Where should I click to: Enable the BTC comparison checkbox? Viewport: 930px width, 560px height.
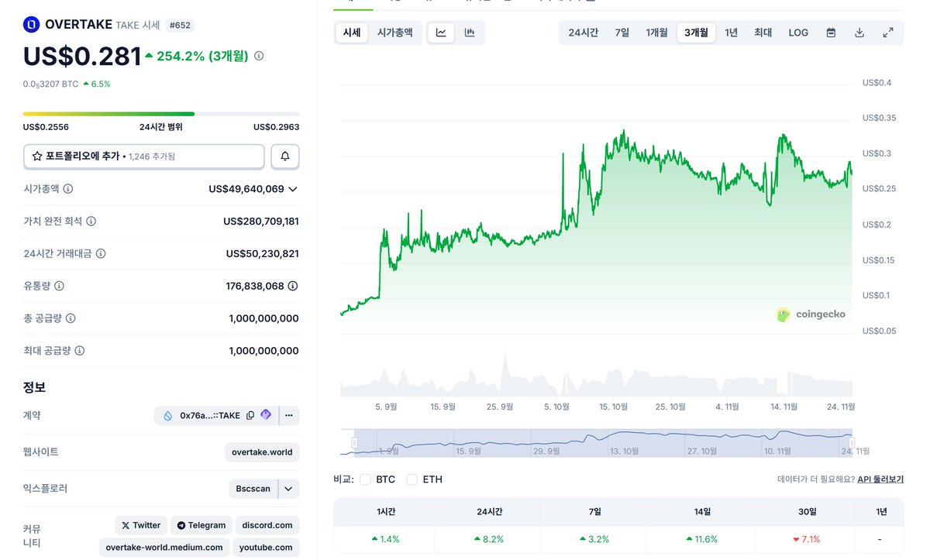pyautogui.click(x=366, y=479)
